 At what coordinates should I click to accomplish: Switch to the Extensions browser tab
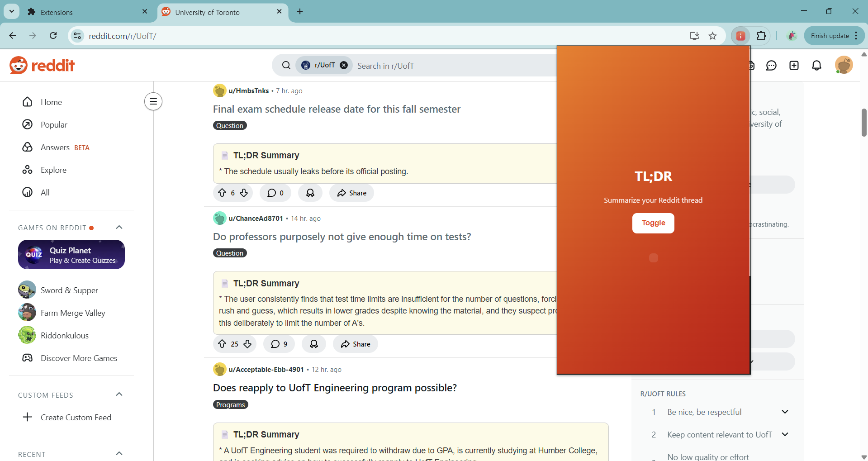[x=86, y=12]
